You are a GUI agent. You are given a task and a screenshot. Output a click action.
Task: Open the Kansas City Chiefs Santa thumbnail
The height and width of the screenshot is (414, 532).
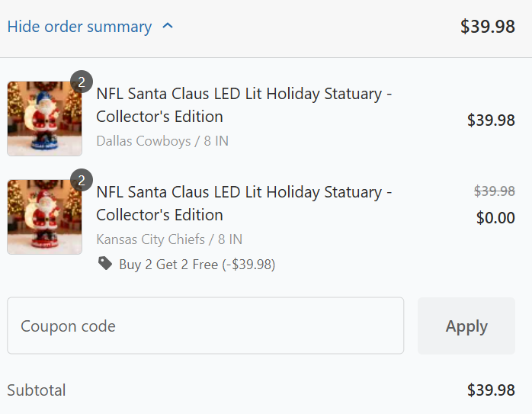pos(44,217)
